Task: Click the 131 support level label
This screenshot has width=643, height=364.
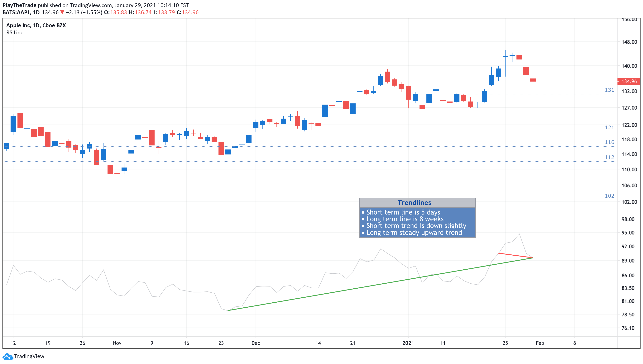Action: (609, 90)
